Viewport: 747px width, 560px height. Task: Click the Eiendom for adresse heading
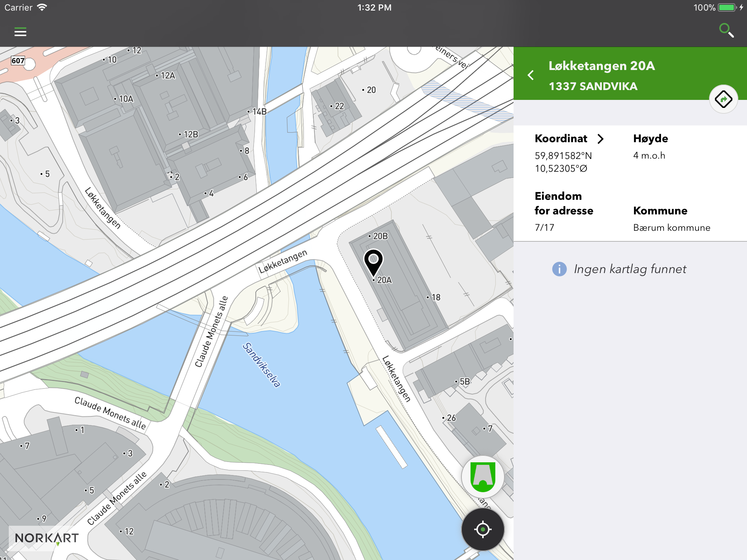(564, 203)
